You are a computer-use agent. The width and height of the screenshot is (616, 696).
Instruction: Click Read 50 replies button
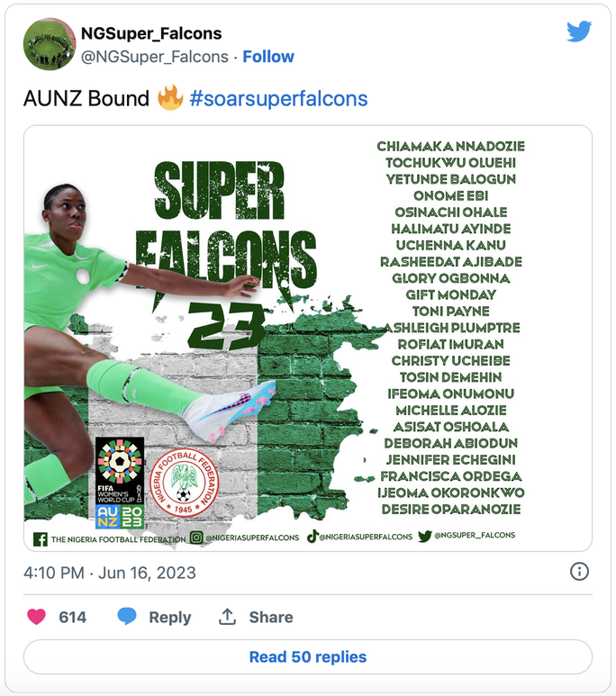point(308,656)
